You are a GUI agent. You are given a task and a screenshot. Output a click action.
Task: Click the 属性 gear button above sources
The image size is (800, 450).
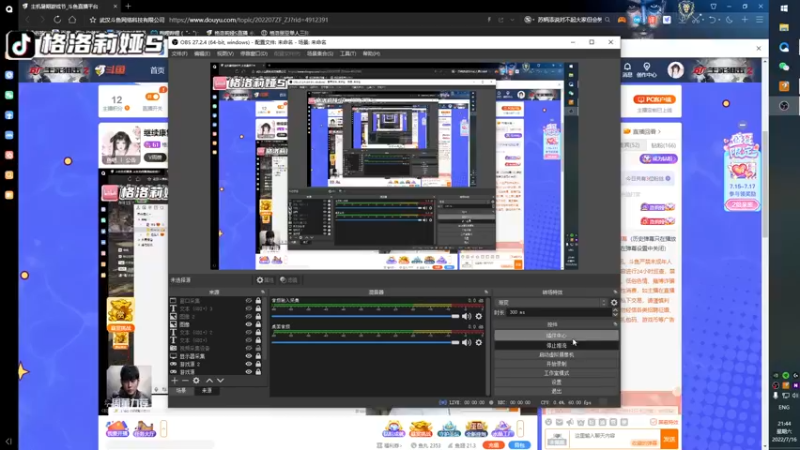pyautogui.click(x=265, y=280)
